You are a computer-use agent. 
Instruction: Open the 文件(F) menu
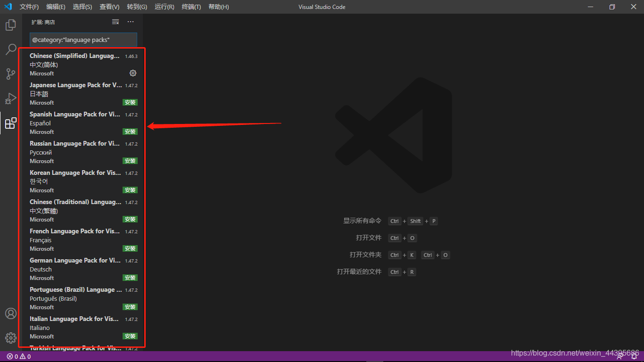point(29,7)
